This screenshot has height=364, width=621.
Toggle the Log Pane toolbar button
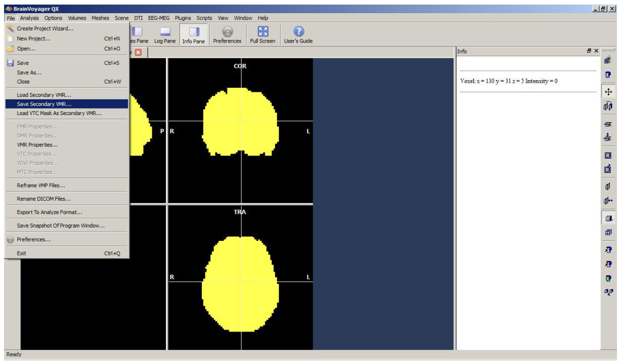[x=165, y=35]
